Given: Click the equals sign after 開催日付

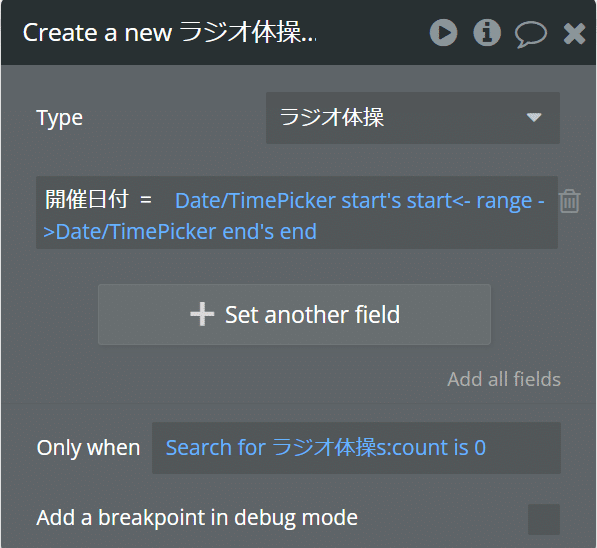Looking at the screenshot, I should click(146, 200).
